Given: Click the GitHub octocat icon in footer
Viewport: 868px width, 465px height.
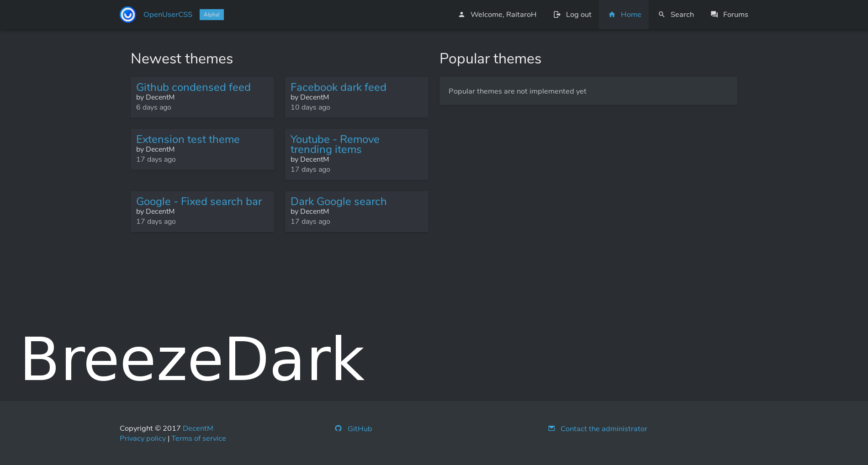Looking at the screenshot, I should (338, 428).
